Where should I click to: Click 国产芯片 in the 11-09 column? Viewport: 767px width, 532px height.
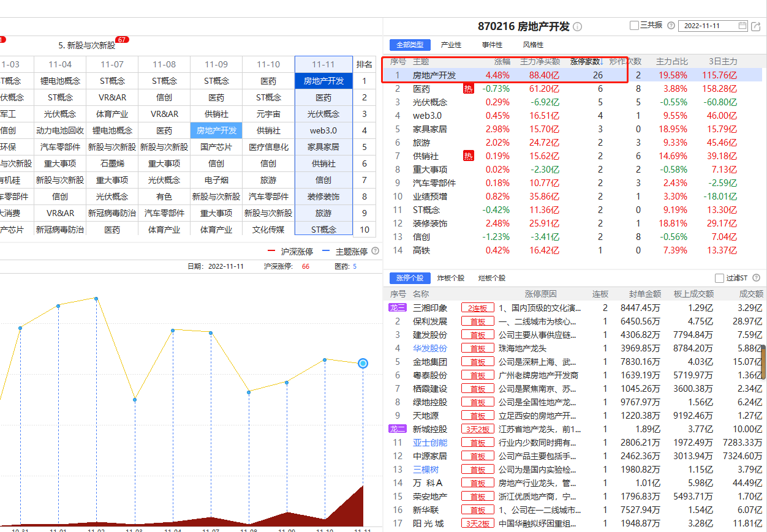point(216,147)
